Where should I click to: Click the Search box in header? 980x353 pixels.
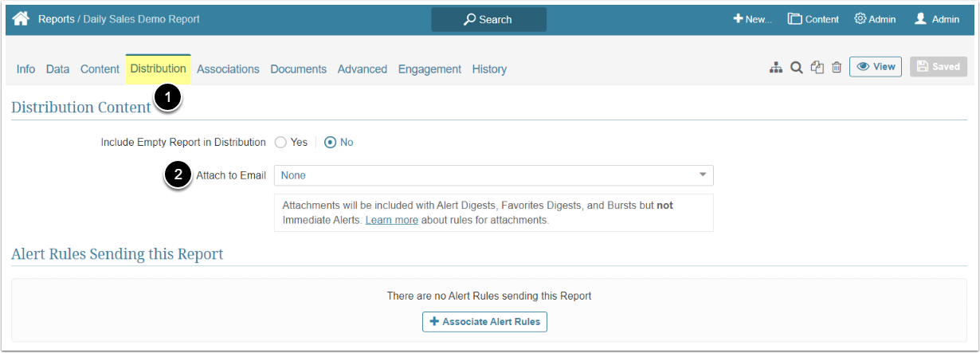488,19
